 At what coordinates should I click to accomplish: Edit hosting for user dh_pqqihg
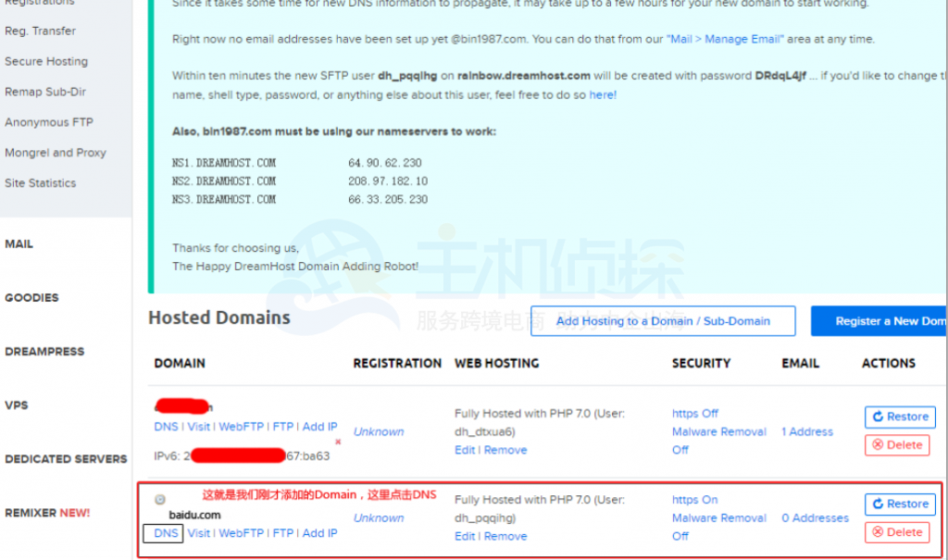click(465, 537)
